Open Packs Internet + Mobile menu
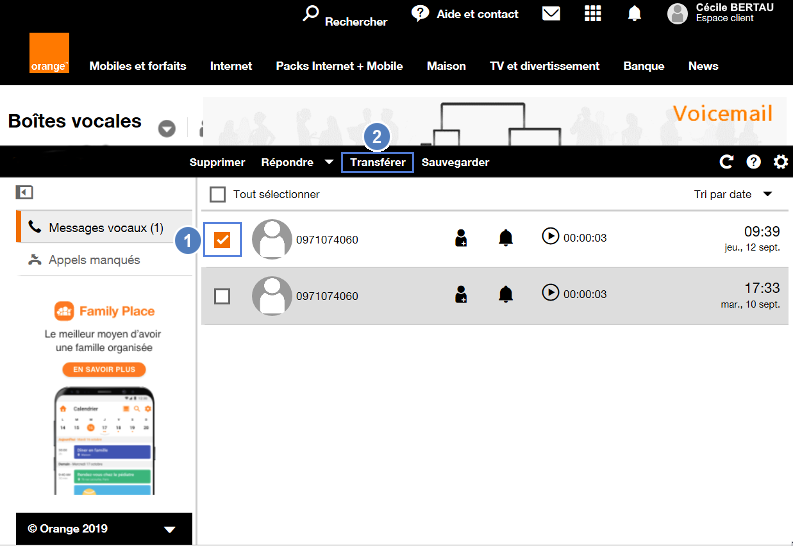 coord(339,66)
